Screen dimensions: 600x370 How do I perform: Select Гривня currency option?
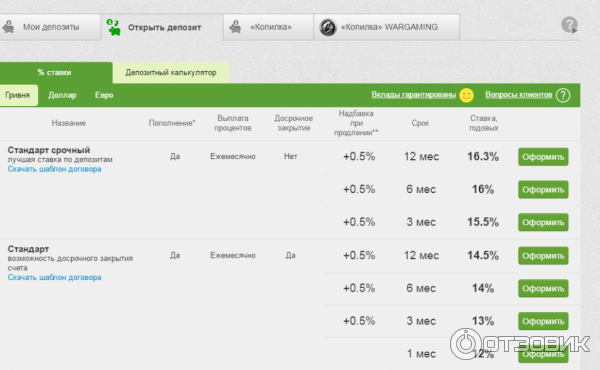point(18,95)
